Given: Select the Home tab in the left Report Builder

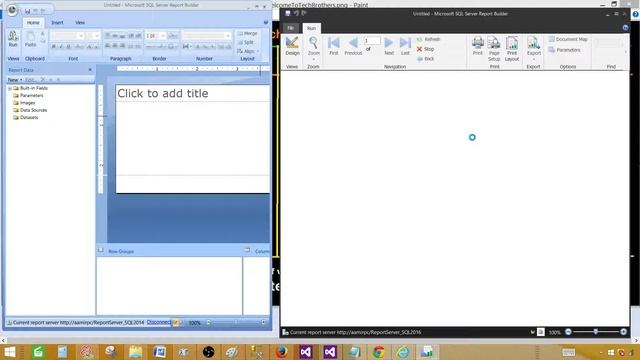Looking at the screenshot, I should [x=33, y=23].
